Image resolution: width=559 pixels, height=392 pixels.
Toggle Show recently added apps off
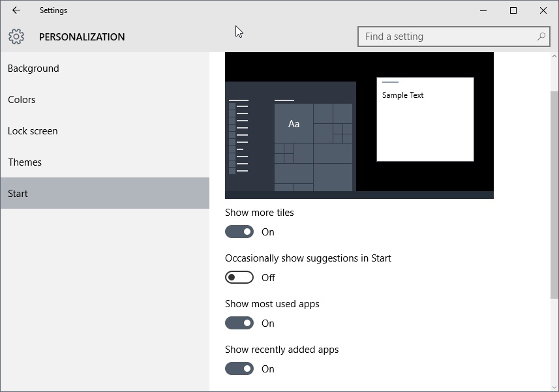(x=239, y=369)
